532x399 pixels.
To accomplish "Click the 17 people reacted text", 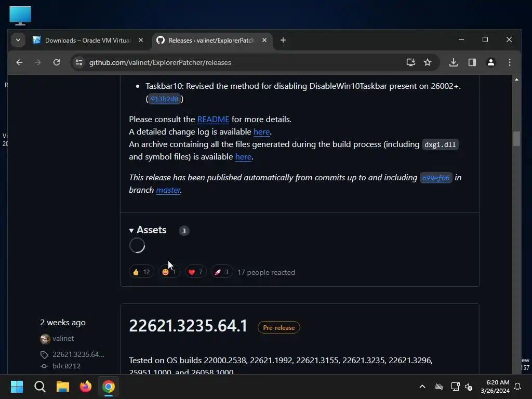I will (267, 272).
